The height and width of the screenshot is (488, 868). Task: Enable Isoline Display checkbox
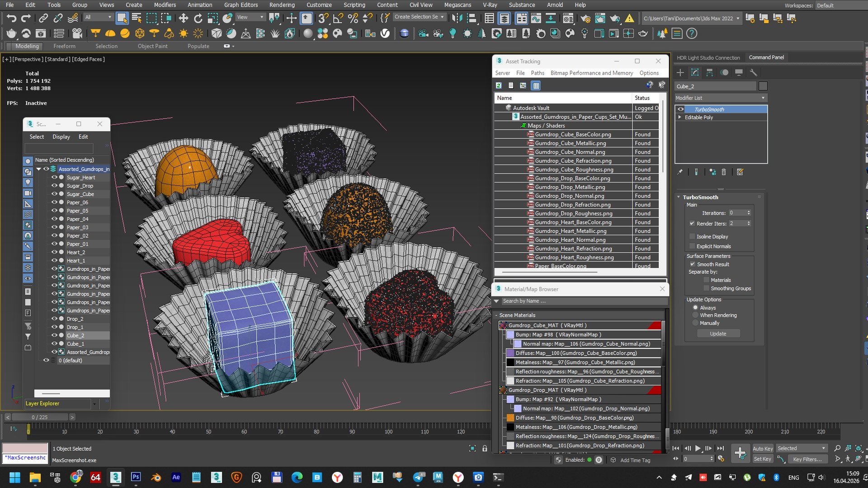click(x=692, y=236)
